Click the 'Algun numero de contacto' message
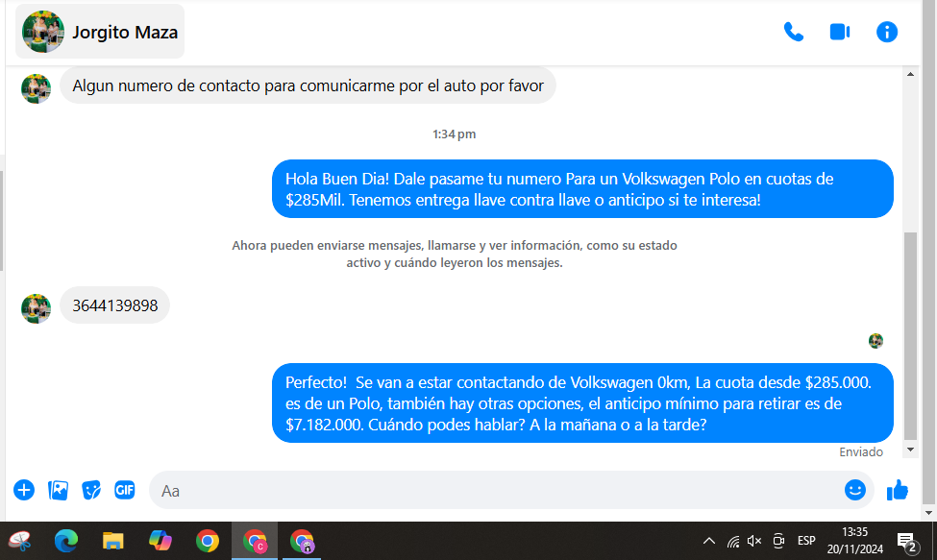 (x=308, y=85)
